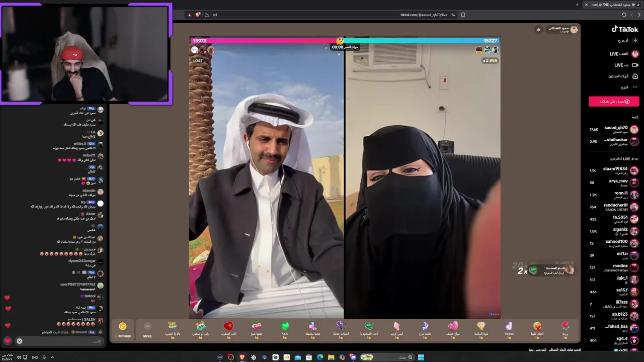Open stoihacker live channel in sidebar

(614, 141)
